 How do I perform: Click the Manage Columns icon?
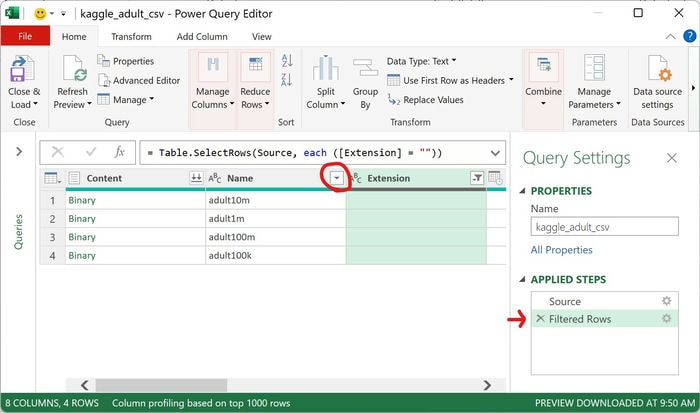click(x=213, y=66)
